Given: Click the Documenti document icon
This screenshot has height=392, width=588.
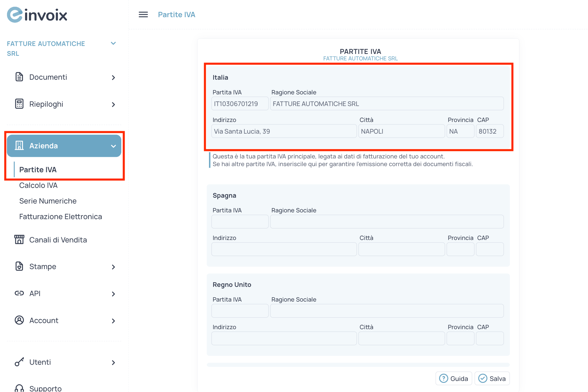Looking at the screenshot, I should (x=19, y=77).
